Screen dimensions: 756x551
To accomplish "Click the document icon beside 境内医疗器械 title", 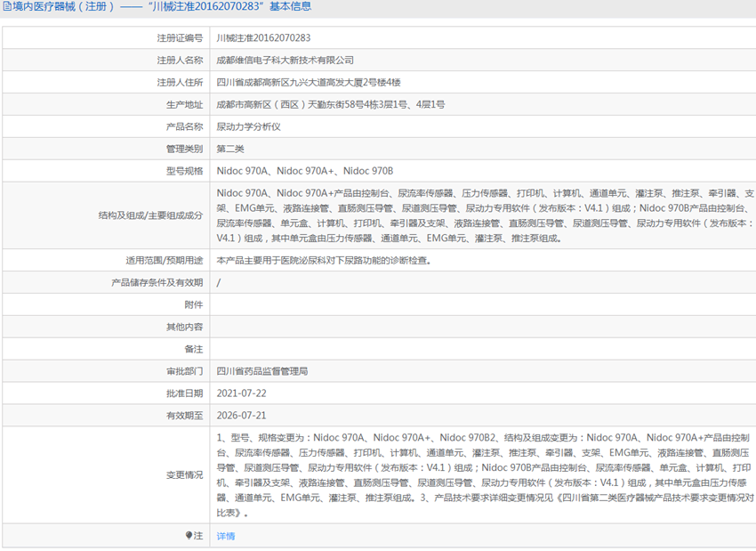I will [x=7, y=7].
